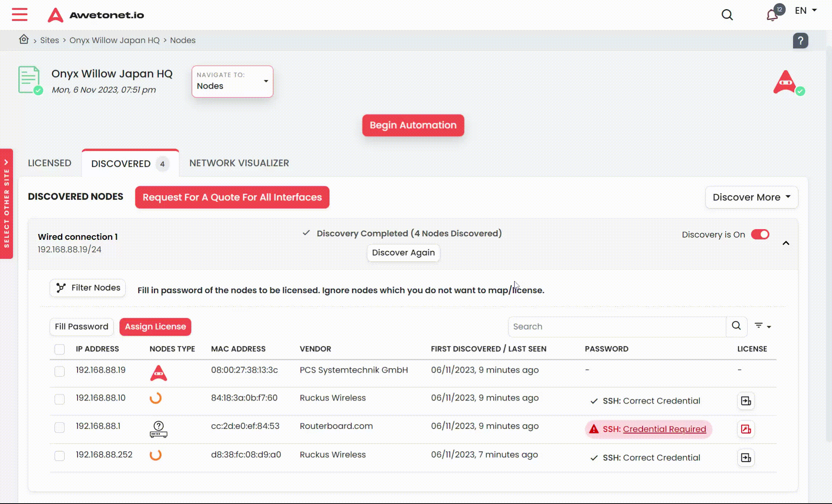Click license icon for 192.168.88.252 row
Image resolution: width=832 pixels, height=504 pixels.
pos(746,457)
